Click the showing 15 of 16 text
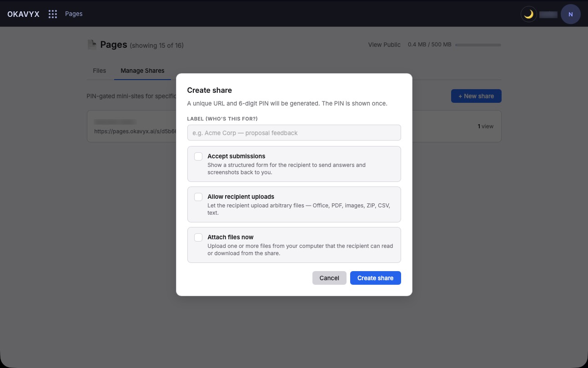 (157, 45)
